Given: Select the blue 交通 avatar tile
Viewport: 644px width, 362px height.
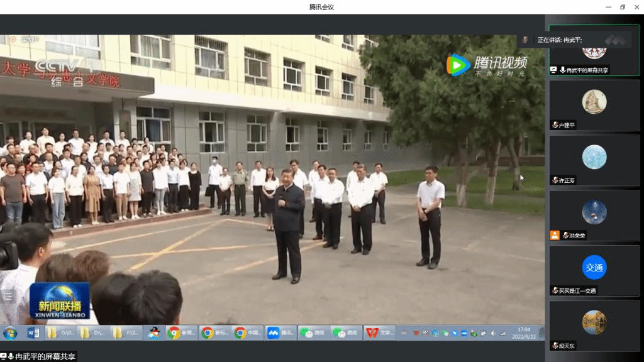Looking at the screenshot, I should pyautogui.click(x=594, y=267).
